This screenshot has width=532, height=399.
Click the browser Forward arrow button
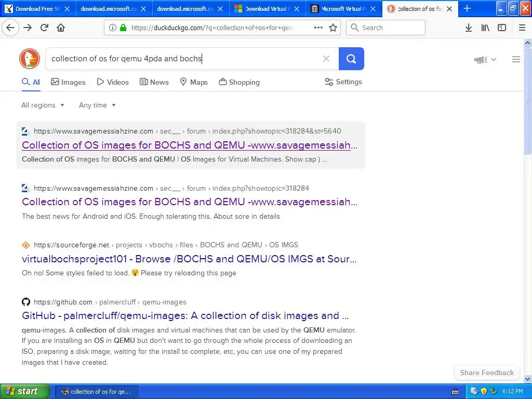[28, 28]
